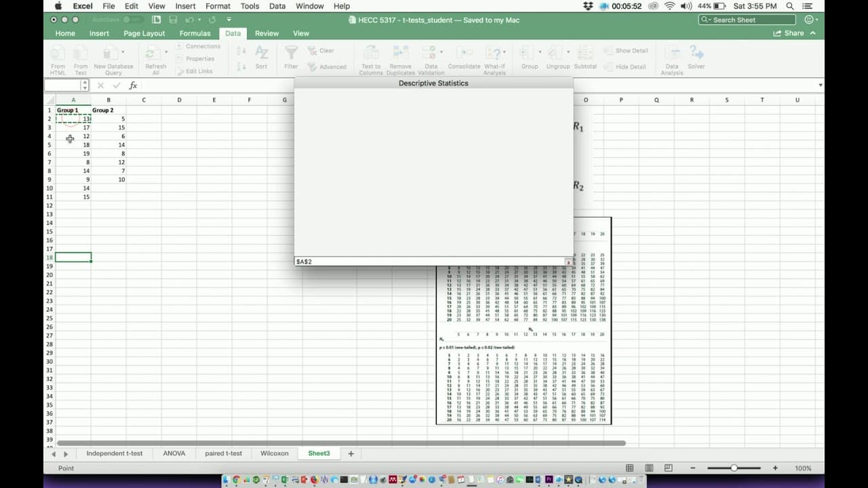Viewport: 868px width, 488px height.
Task: Clear the filter with Clear icon
Action: pos(321,51)
